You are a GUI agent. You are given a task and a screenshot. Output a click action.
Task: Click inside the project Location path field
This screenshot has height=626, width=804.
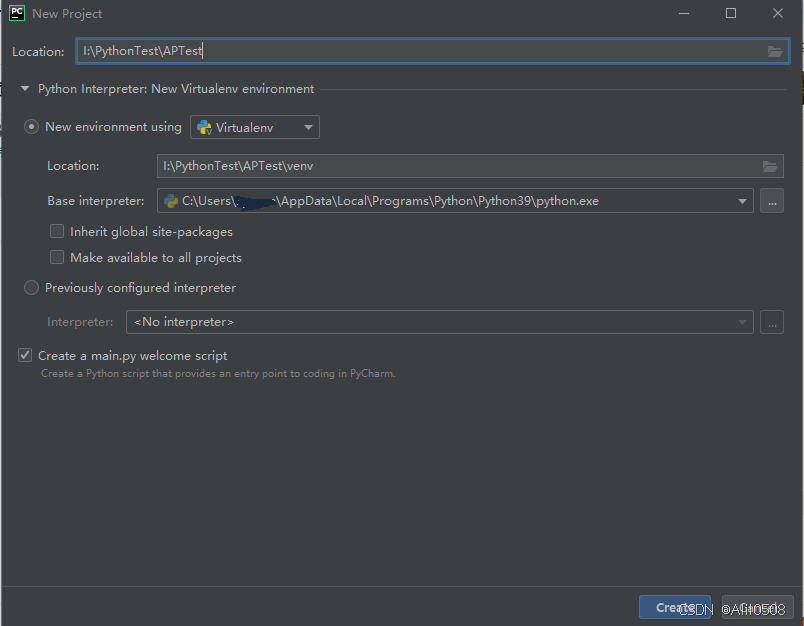[x=300, y=50]
